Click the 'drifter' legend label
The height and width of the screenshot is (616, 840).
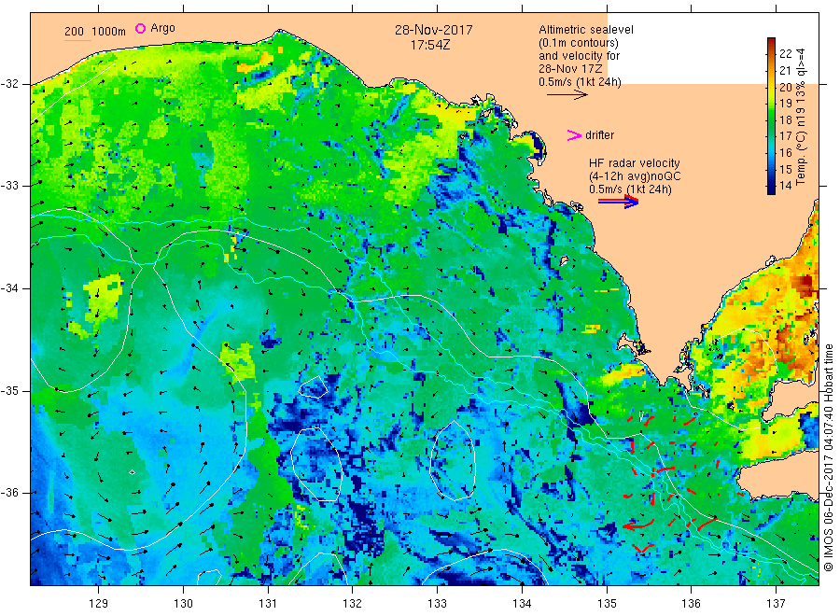point(599,135)
